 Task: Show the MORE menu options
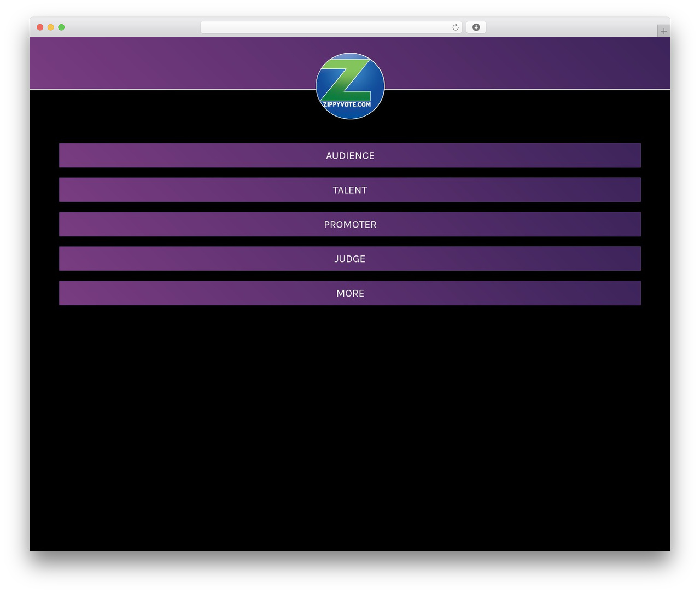(350, 293)
